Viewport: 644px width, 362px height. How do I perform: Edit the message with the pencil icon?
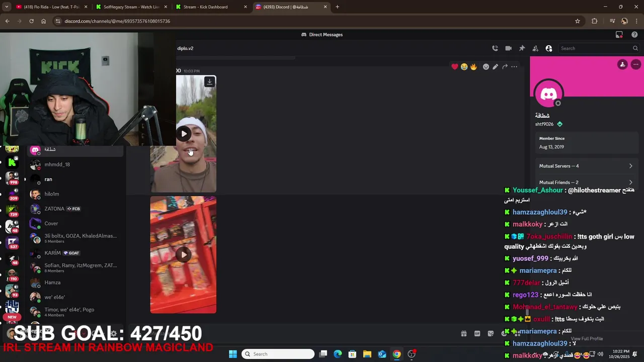tap(495, 66)
